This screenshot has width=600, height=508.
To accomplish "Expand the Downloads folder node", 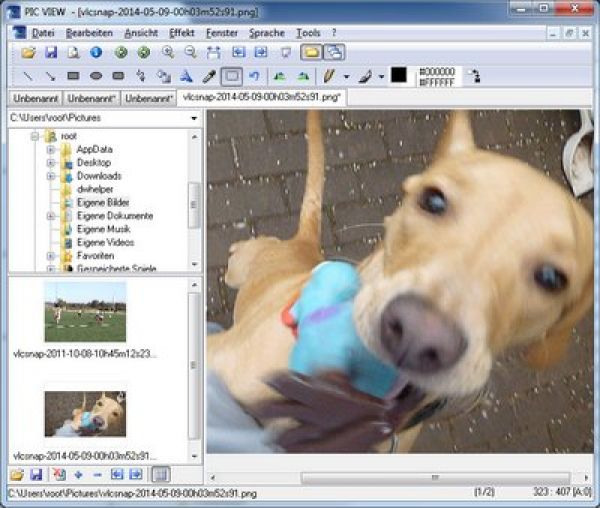I will click(x=51, y=176).
